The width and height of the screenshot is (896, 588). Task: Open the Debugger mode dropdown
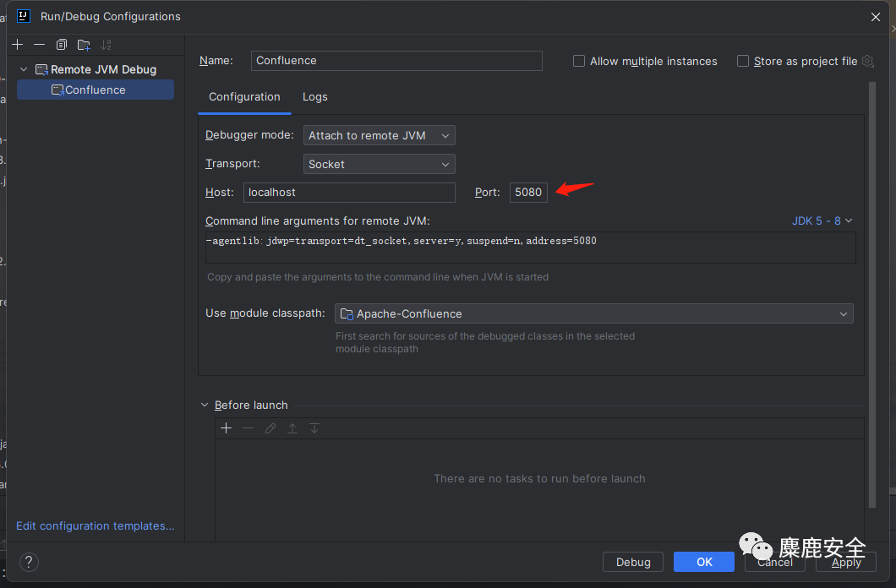click(380, 135)
